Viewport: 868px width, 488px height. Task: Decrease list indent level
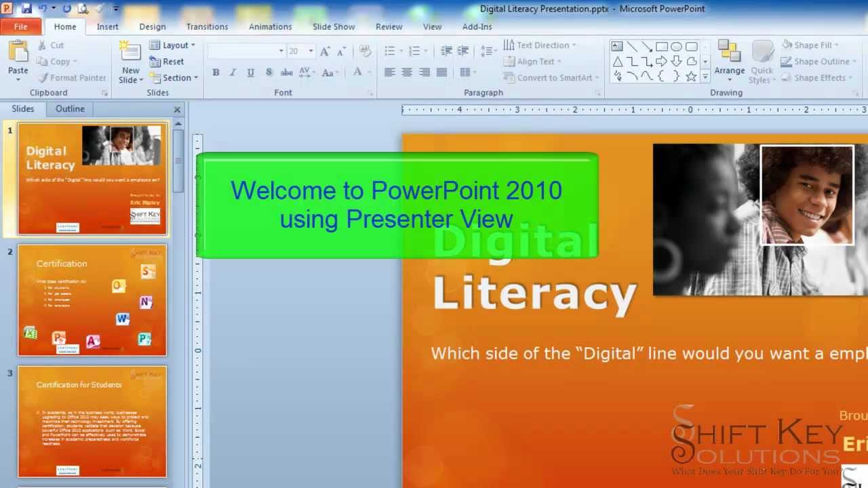446,51
